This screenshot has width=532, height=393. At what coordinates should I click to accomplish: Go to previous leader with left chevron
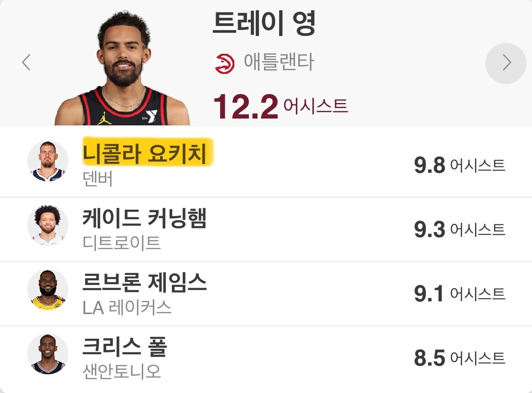pyautogui.click(x=26, y=62)
